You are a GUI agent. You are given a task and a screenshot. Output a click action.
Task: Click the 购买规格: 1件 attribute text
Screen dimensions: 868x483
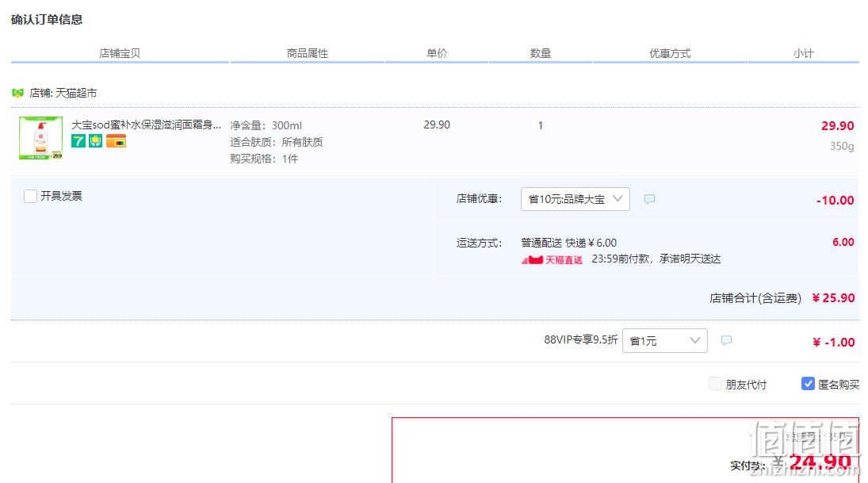(x=264, y=159)
